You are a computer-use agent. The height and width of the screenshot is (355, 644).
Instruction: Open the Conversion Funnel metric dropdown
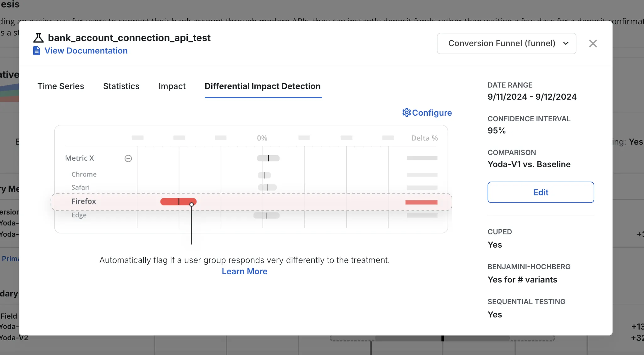coord(506,43)
